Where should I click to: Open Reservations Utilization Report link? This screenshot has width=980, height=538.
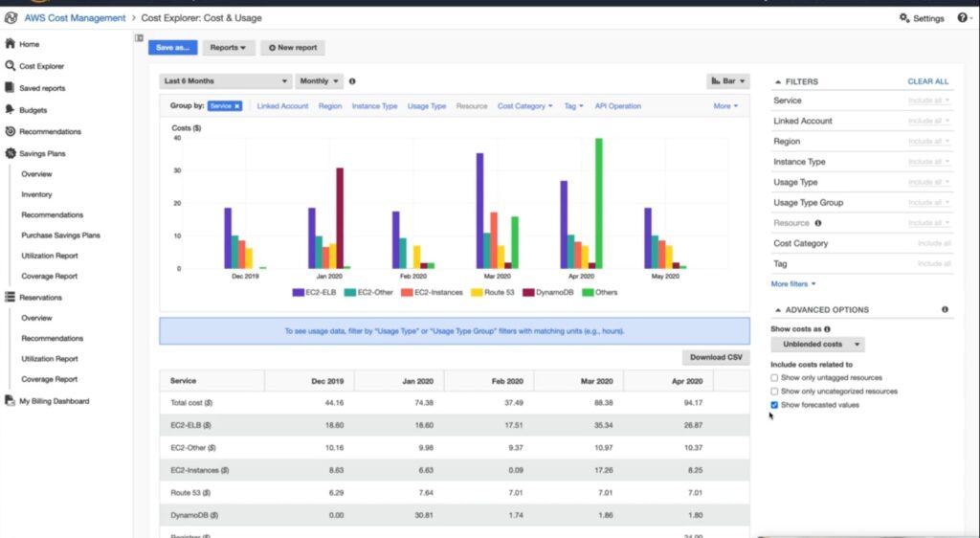(50, 359)
